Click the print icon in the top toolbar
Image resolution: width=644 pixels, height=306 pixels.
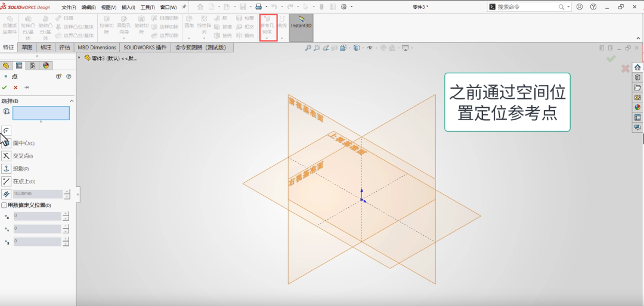(259, 7)
